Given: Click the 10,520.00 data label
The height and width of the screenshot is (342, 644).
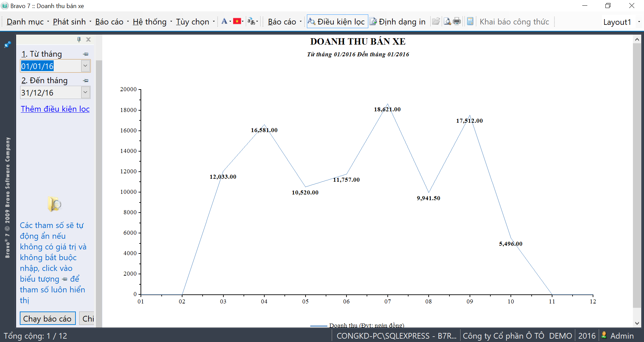Looking at the screenshot, I should [x=305, y=192].
